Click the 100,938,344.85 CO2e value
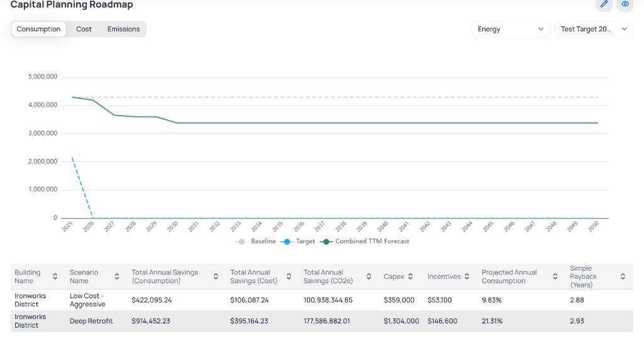This screenshot has width=644, height=341. pos(328,300)
